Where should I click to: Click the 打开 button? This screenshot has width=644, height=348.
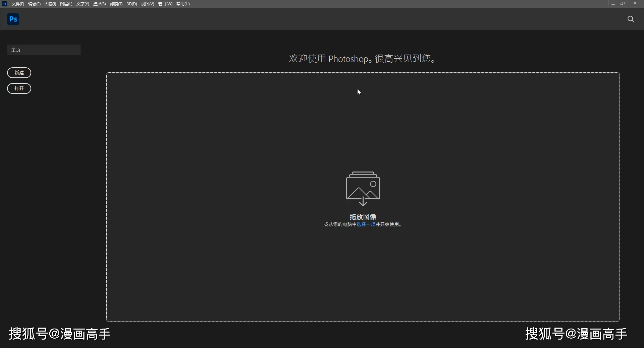click(x=19, y=88)
